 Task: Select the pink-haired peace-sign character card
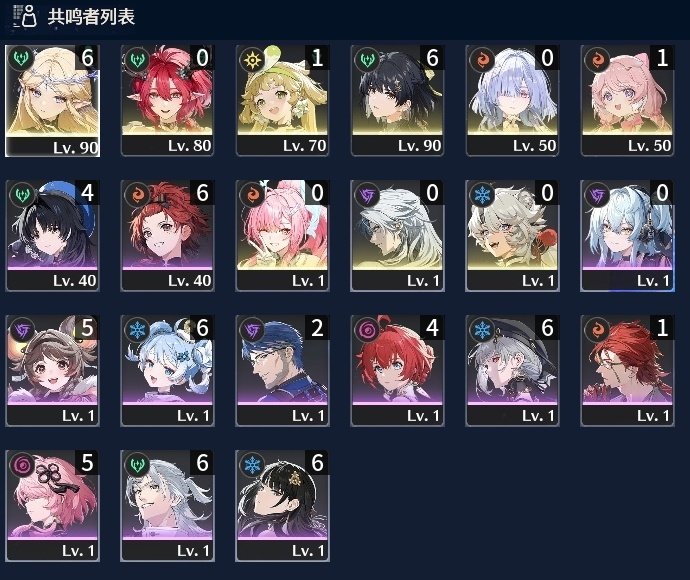[282, 235]
